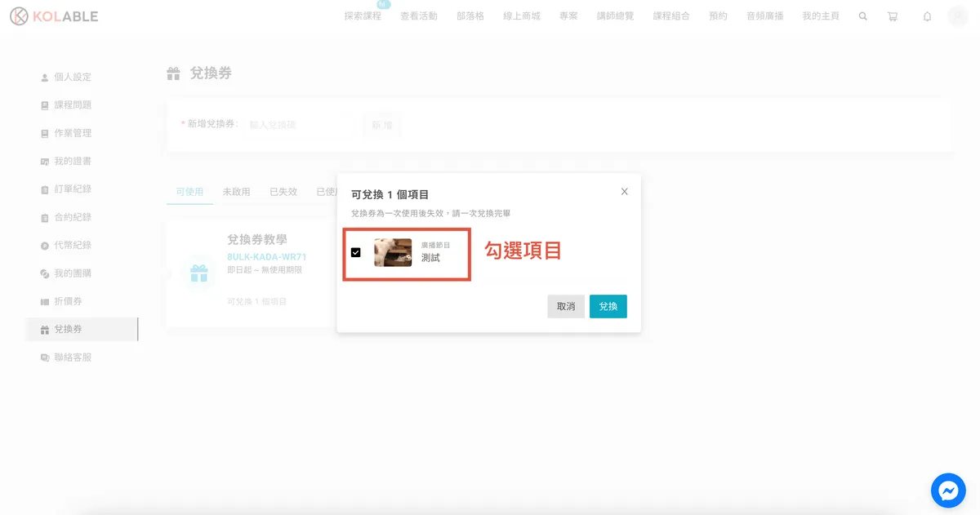Open the shopping cart icon
The height and width of the screenshot is (515, 980).
coord(893,16)
